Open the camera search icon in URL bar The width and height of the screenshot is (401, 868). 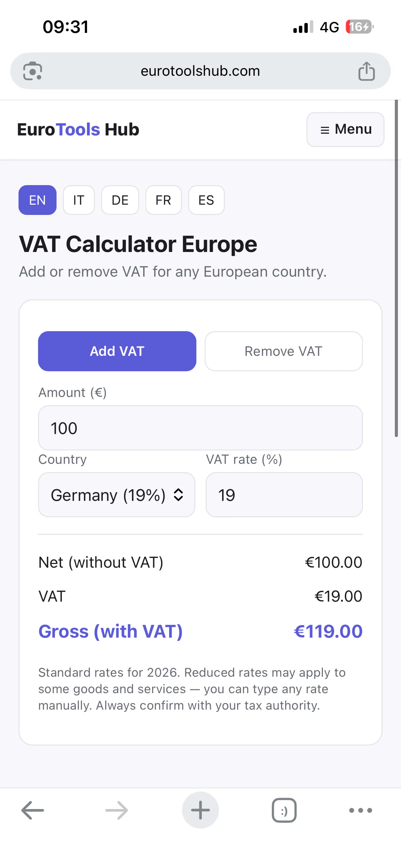(33, 71)
